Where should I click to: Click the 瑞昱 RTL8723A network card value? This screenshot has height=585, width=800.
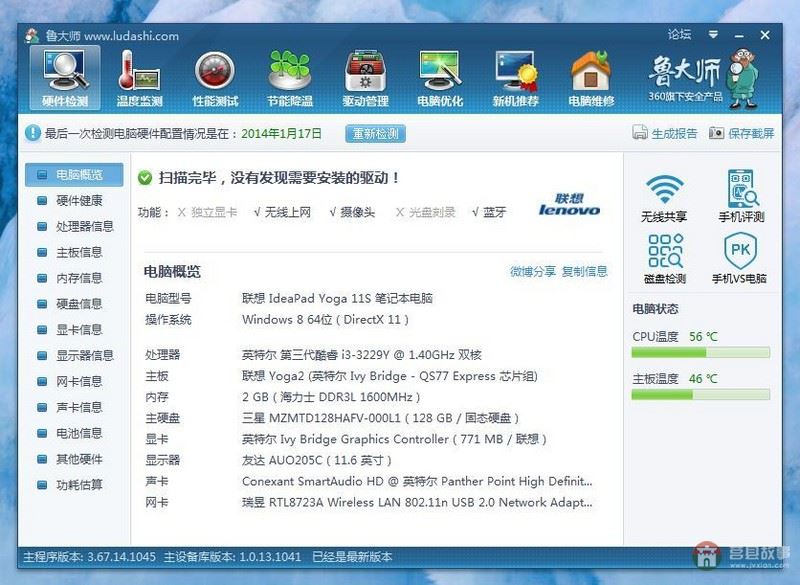tap(417, 503)
